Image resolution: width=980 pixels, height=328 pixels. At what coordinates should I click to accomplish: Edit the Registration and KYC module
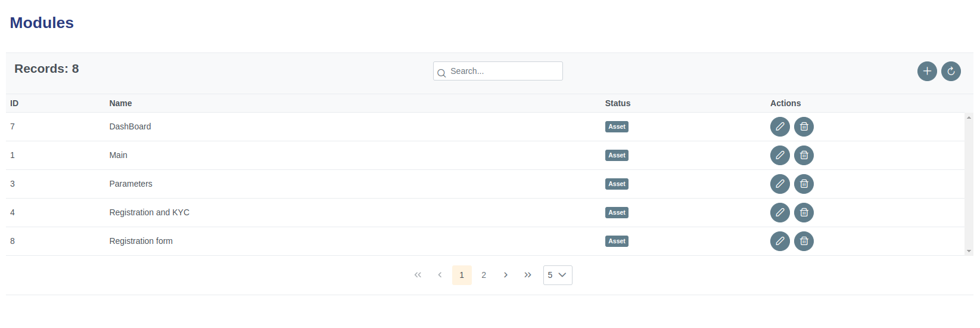(780, 212)
